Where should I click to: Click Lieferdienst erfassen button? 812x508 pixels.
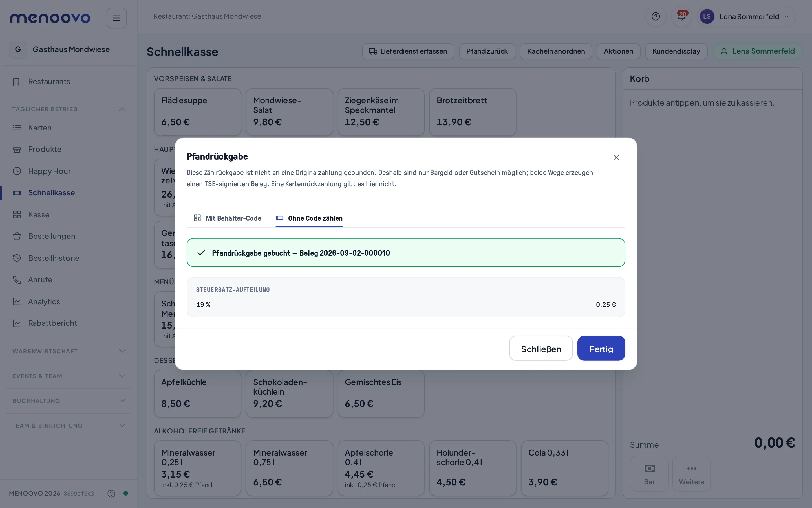pos(408,51)
